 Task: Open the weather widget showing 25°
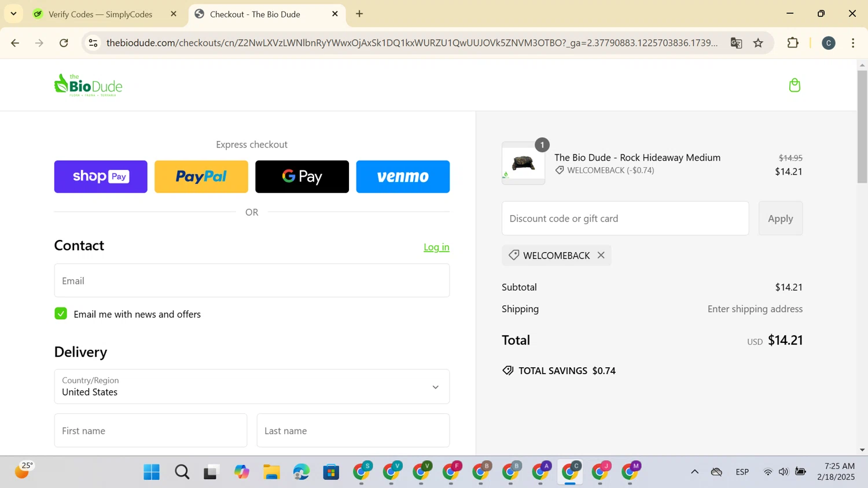point(24,471)
